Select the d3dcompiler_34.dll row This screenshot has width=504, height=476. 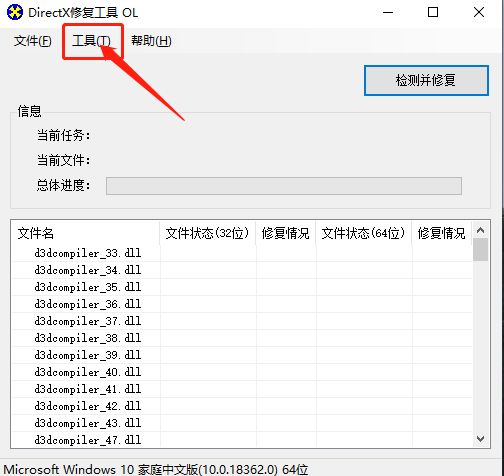pyautogui.click(x=242, y=270)
